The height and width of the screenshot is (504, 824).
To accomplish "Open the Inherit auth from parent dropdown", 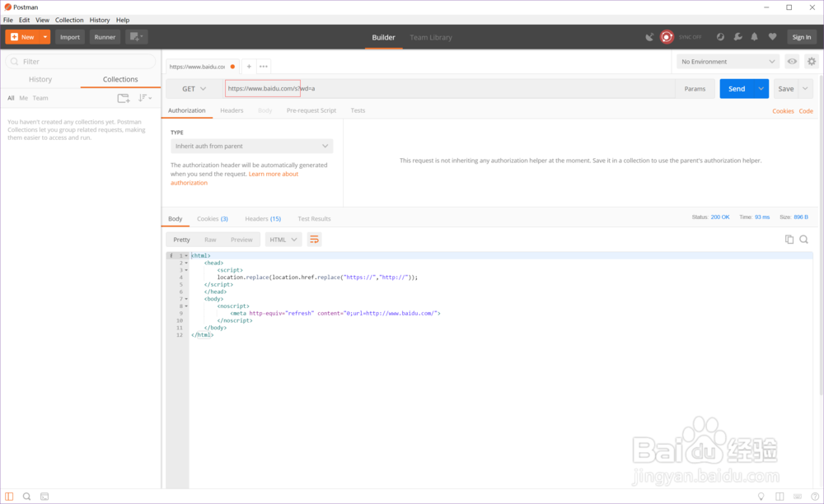I will pos(251,146).
